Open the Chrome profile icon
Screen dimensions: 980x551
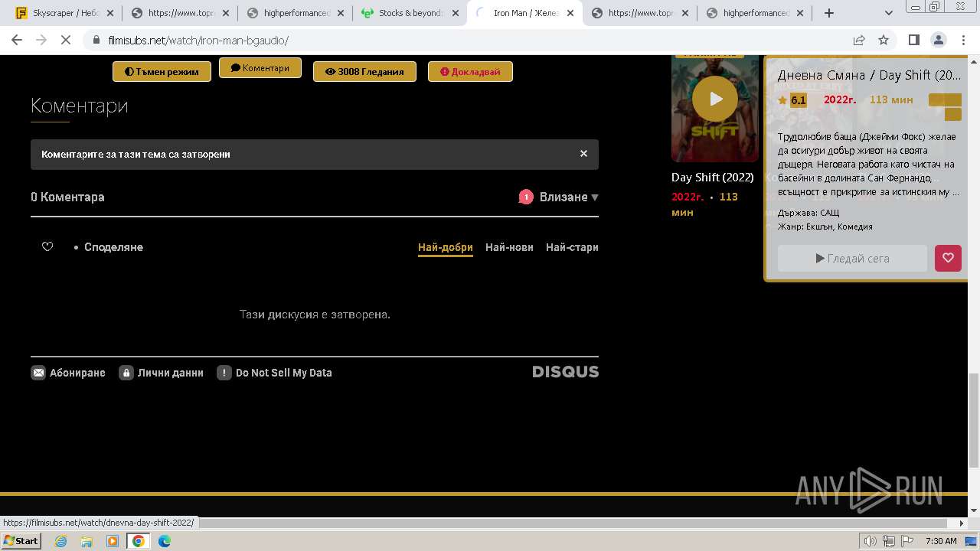coord(939,40)
